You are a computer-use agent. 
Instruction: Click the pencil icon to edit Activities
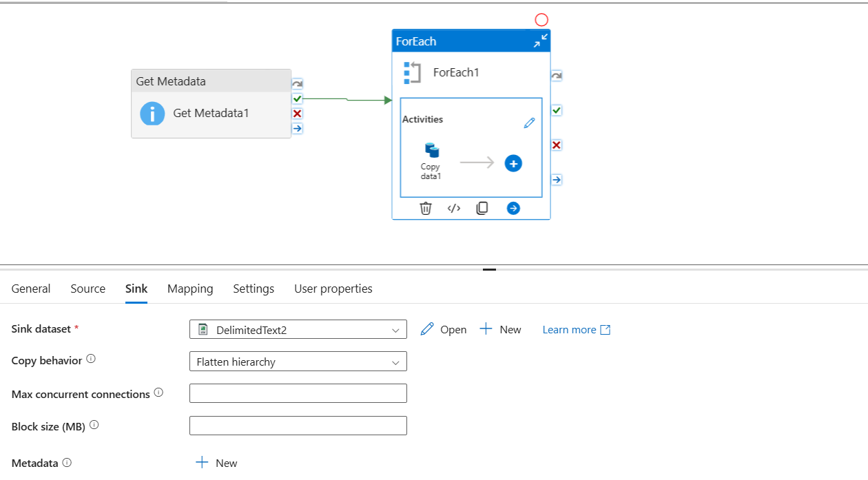pos(529,123)
